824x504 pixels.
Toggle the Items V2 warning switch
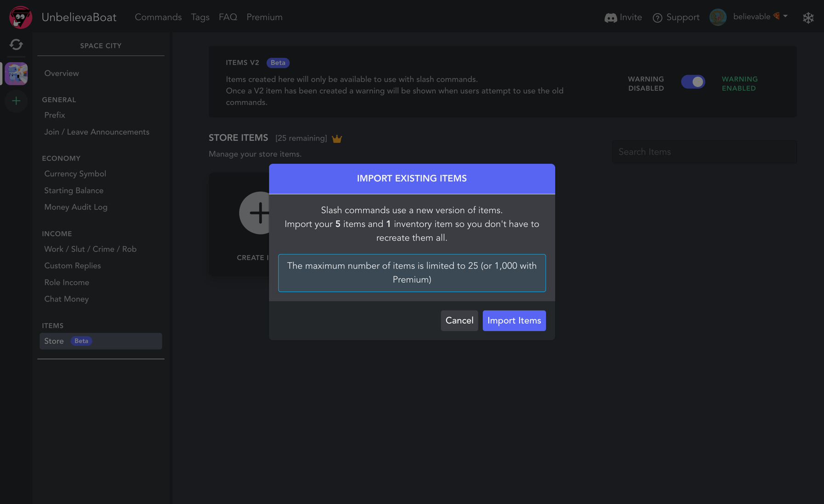(x=692, y=82)
